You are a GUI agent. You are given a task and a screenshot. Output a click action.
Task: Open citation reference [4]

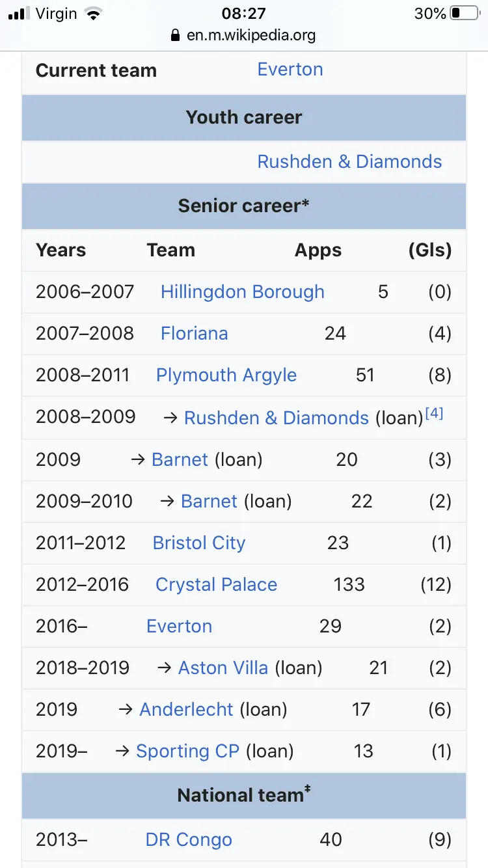434,413
